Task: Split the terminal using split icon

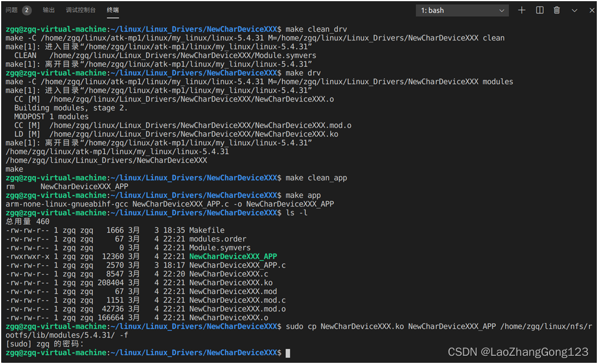Action: point(540,10)
